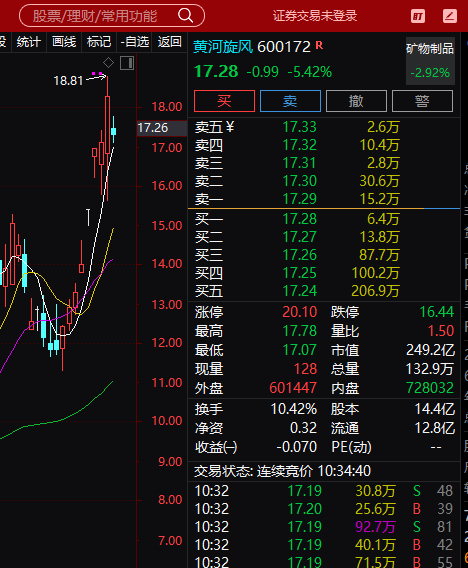The height and width of the screenshot is (568, 468).
Task: Click 收益 value -0.070
Action: [x=297, y=447]
